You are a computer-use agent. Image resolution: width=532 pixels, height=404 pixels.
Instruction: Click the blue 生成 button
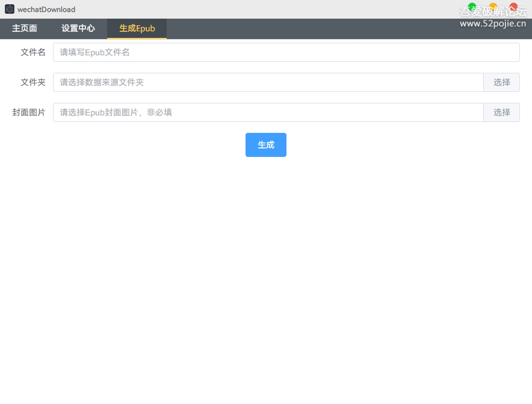[x=266, y=145]
